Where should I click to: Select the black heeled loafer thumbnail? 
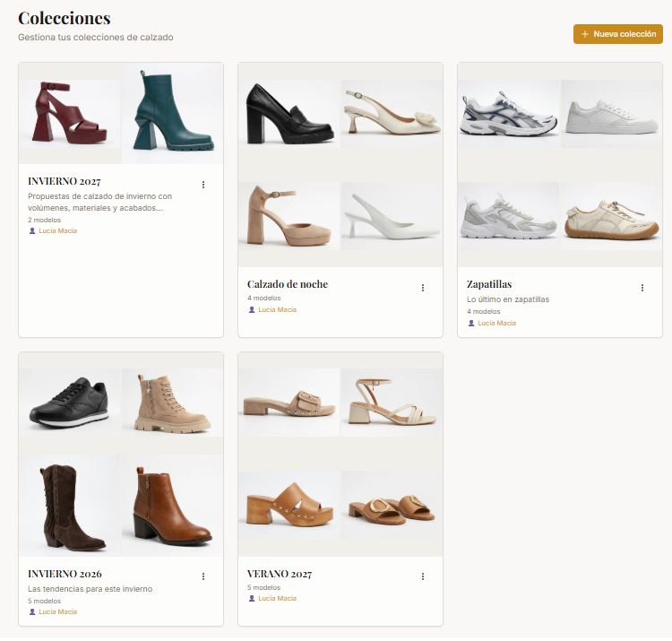tap(289, 114)
